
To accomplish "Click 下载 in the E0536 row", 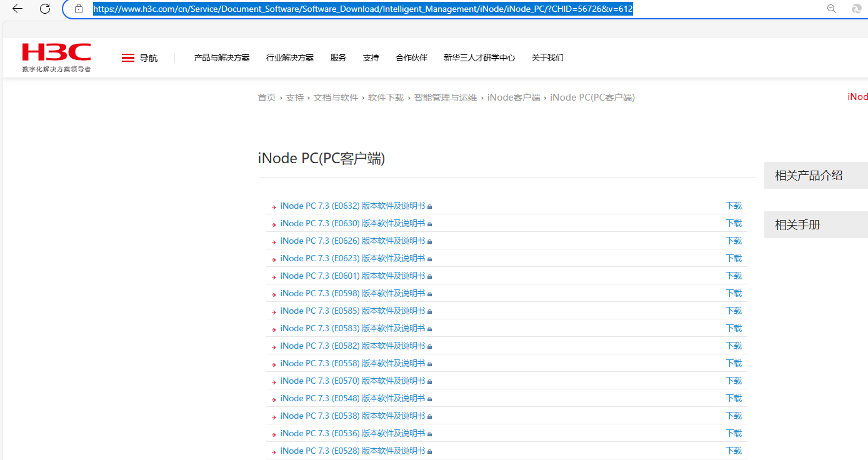I will 734,433.
